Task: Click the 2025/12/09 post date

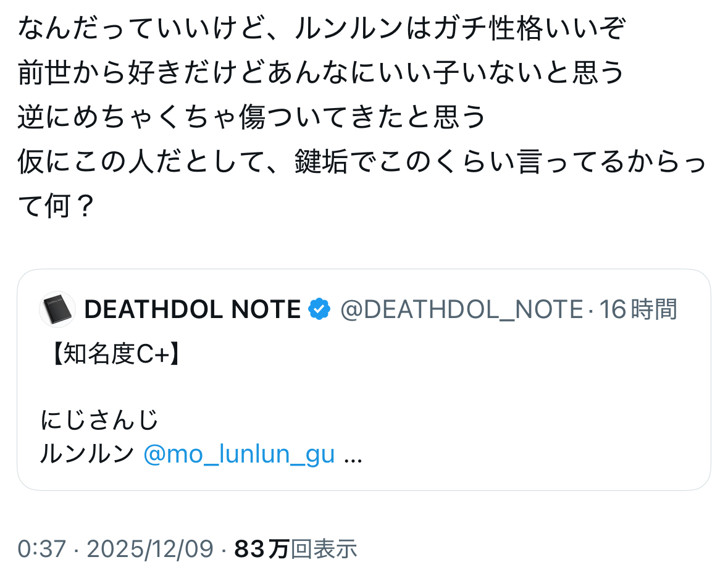Action: [150, 548]
